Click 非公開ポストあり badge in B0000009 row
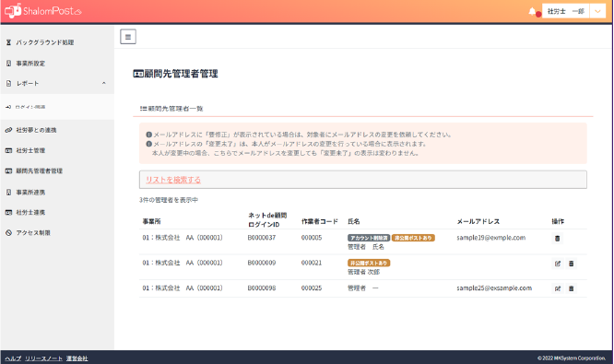614x364 pixels. [x=369, y=263]
